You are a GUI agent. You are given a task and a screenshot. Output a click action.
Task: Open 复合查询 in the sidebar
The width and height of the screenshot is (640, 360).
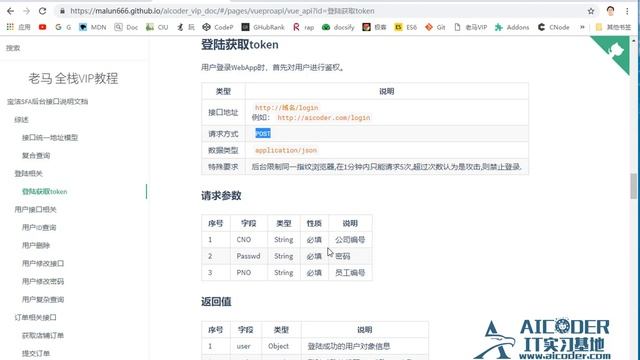(36, 156)
